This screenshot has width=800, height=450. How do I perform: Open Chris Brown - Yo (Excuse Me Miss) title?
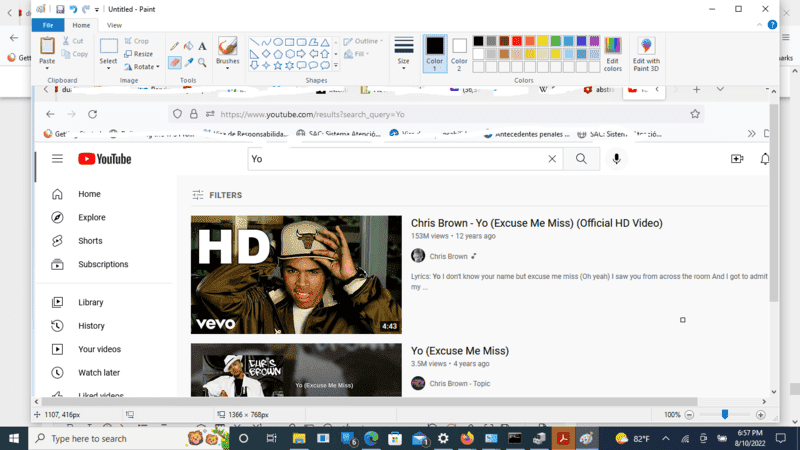[x=537, y=223]
